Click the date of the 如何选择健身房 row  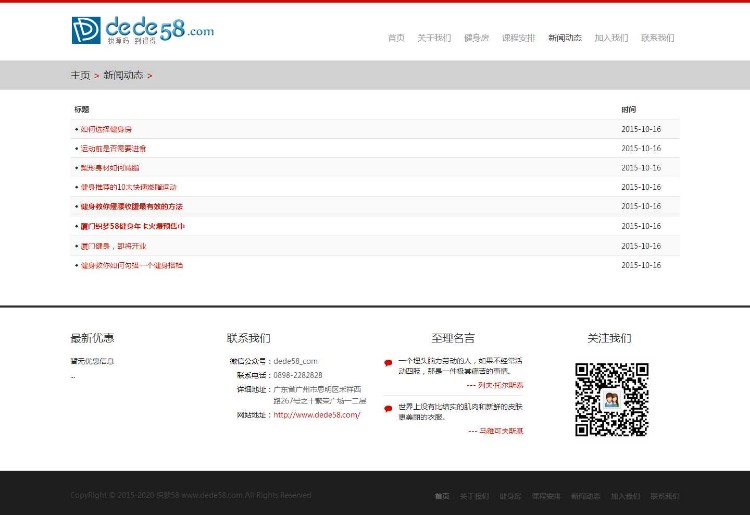coord(641,129)
